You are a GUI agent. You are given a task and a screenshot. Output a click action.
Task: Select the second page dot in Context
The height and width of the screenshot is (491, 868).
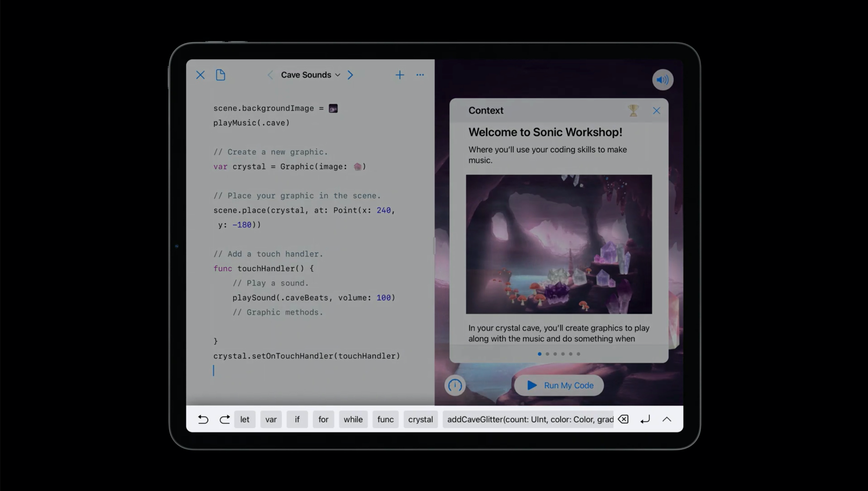547,354
